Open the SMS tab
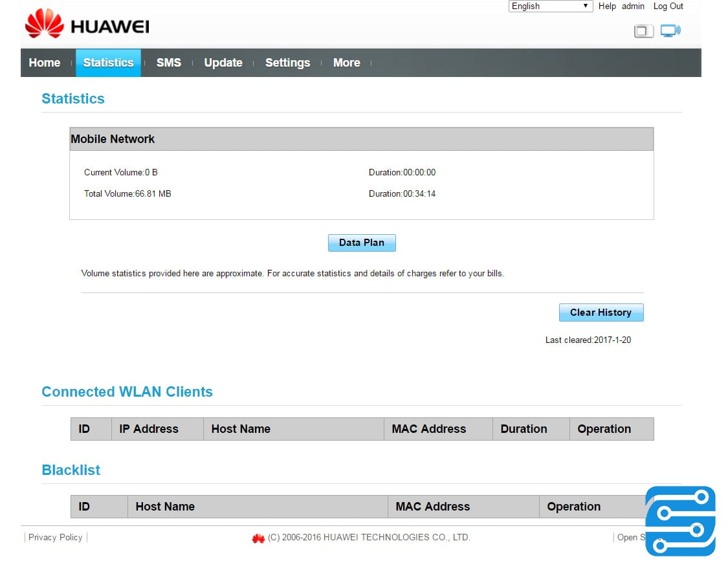 point(168,63)
